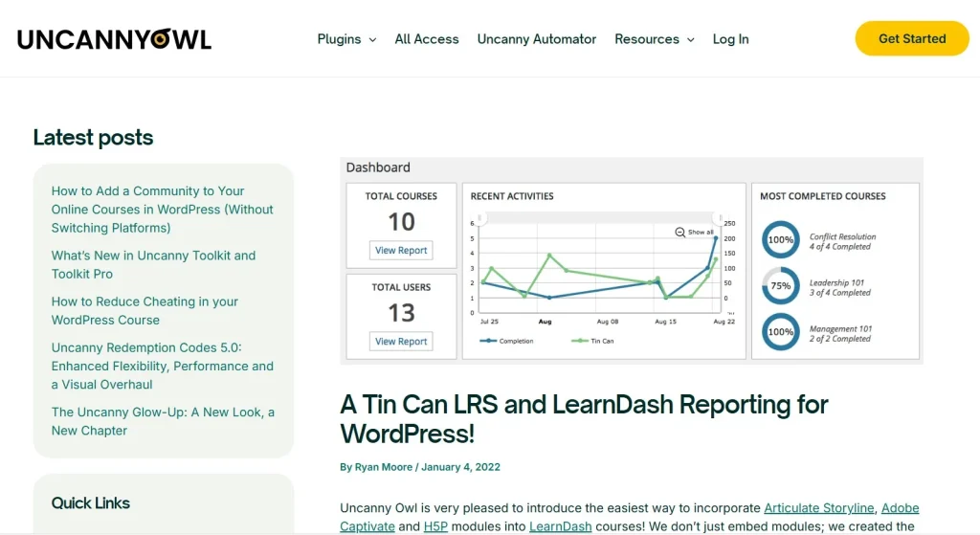Click View Report under Total Courses
The image size is (980, 535).
click(x=401, y=250)
